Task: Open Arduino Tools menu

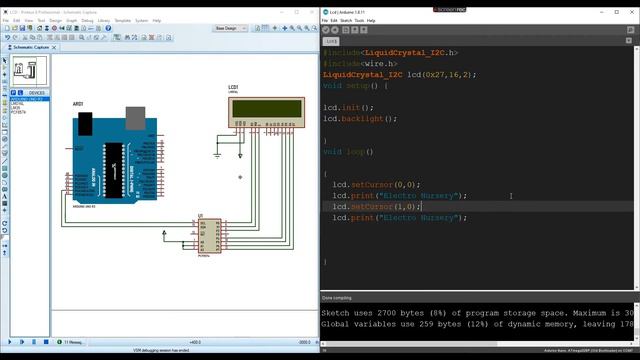Action: tap(359, 20)
